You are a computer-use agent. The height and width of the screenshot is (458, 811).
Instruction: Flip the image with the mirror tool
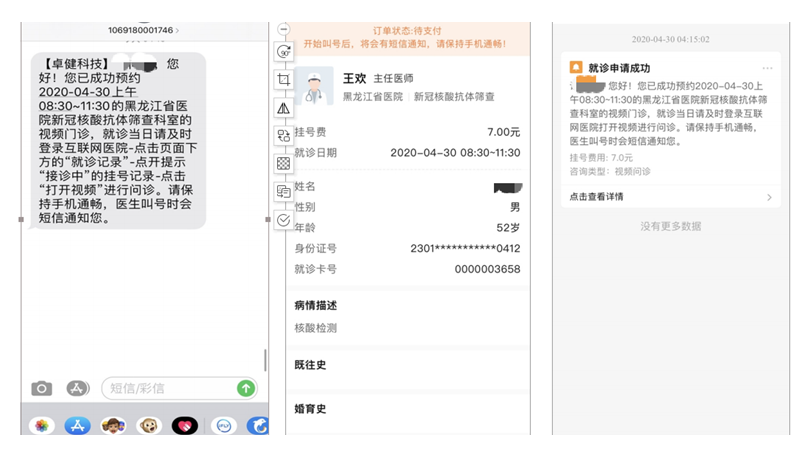(283, 108)
